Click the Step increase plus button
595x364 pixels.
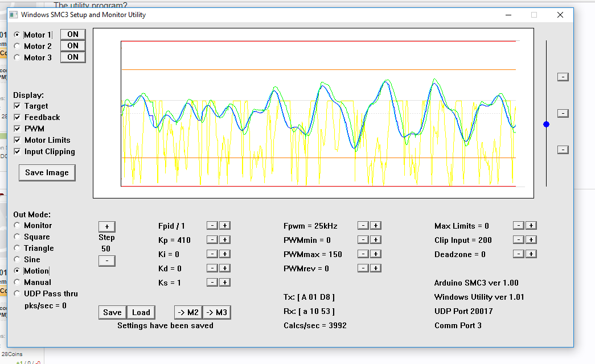106,226
